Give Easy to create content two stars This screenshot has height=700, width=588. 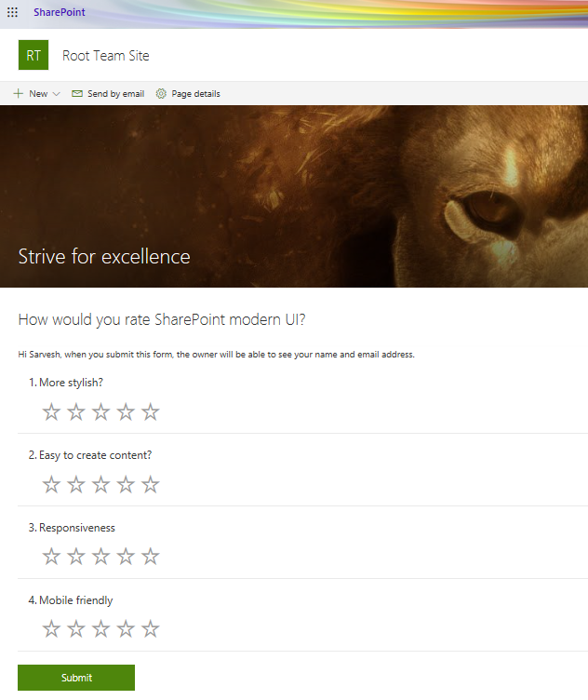(76, 485)
